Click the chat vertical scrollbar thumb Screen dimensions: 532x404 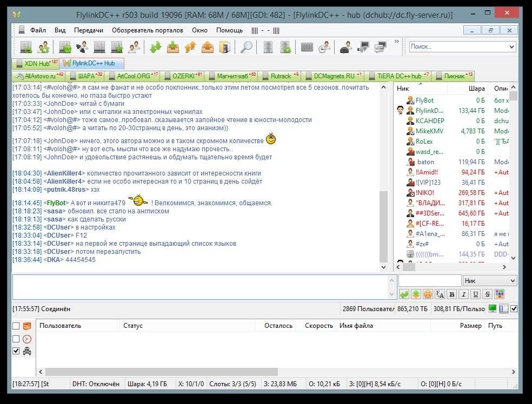pyautogui.click(x=383, y=226)
